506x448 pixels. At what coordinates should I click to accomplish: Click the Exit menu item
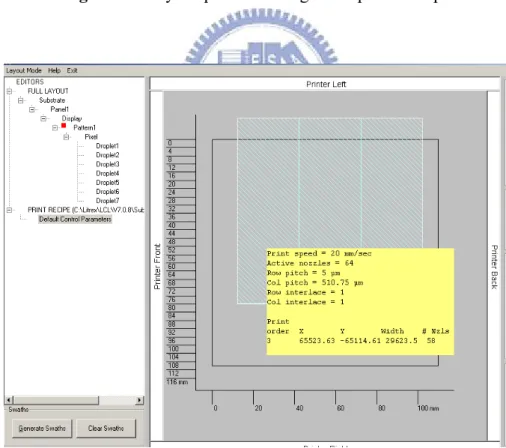pos(72,71)
